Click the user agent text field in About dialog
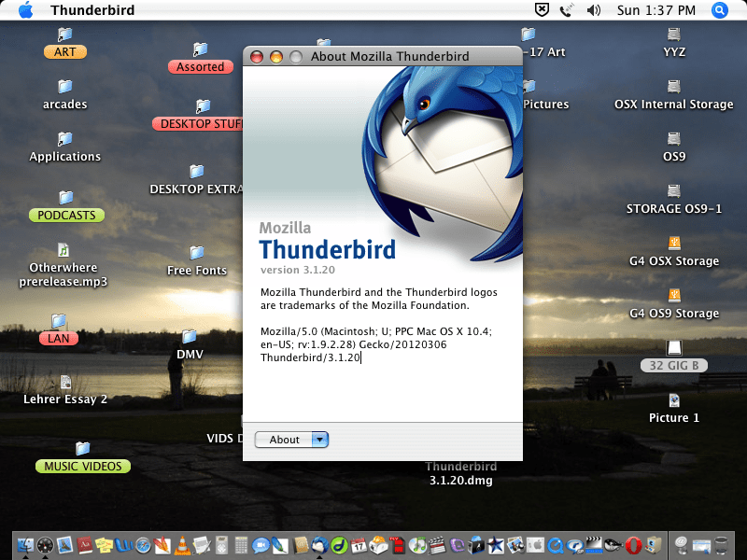Viewport: 747px width, 560px height. pos(376,344)
